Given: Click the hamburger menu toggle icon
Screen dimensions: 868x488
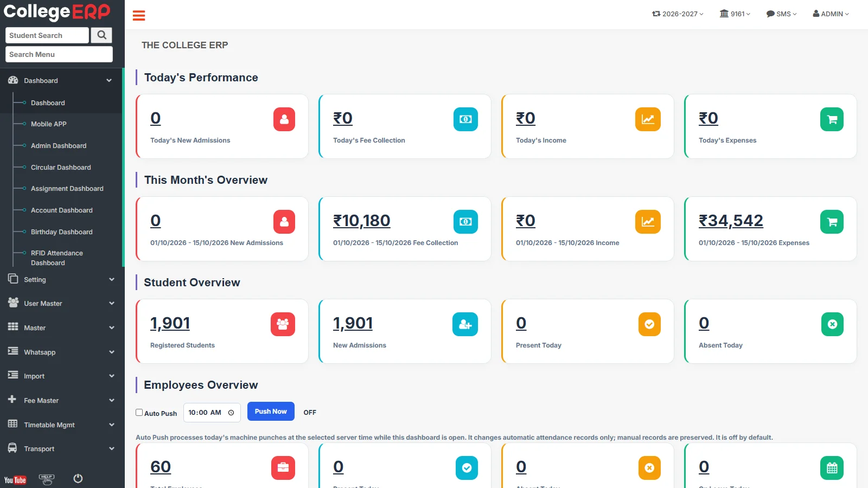Looking at the screenshot, I should (x=139, y=16).
